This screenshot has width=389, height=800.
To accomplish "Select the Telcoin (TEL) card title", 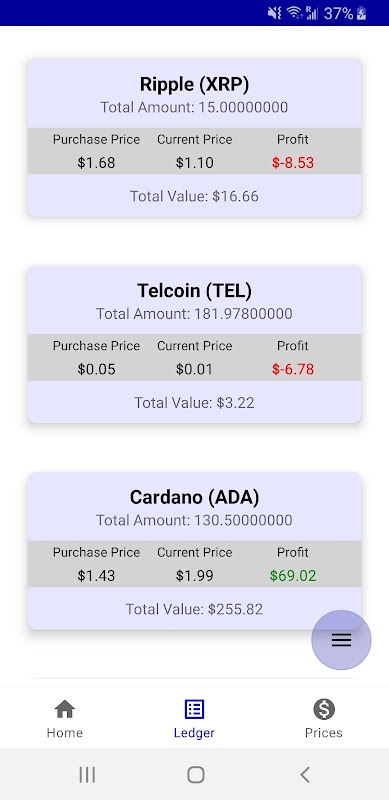I will pos(194,291).
